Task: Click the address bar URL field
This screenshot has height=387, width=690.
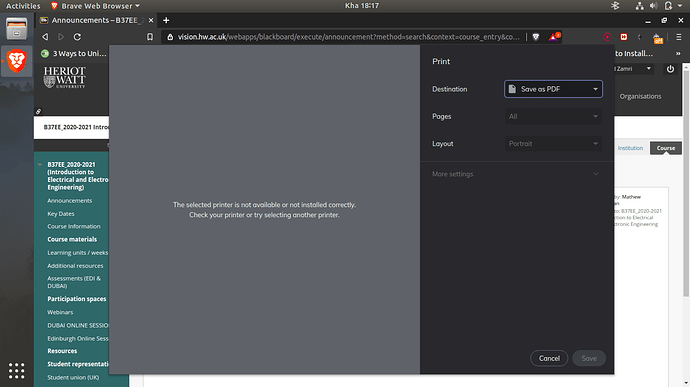Action: point(349,37)
